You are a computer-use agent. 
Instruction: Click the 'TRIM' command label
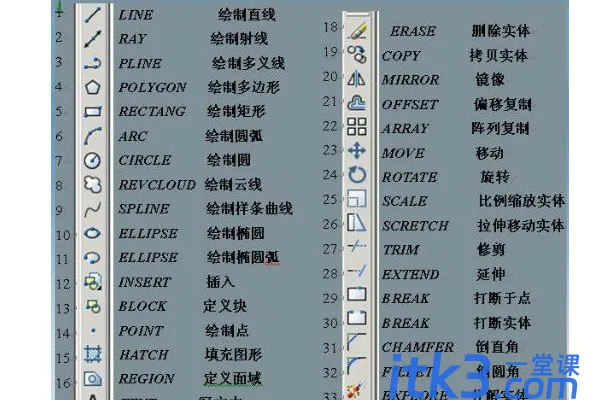coord(401,250)
